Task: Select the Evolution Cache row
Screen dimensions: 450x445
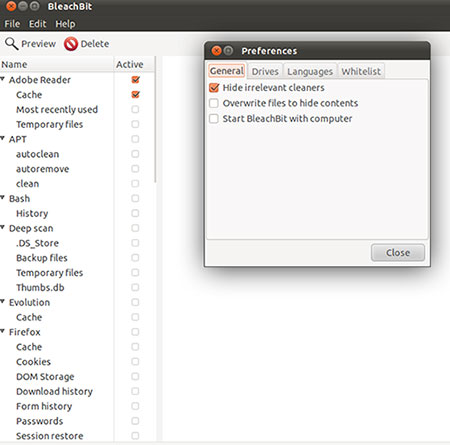Action: 77,317
